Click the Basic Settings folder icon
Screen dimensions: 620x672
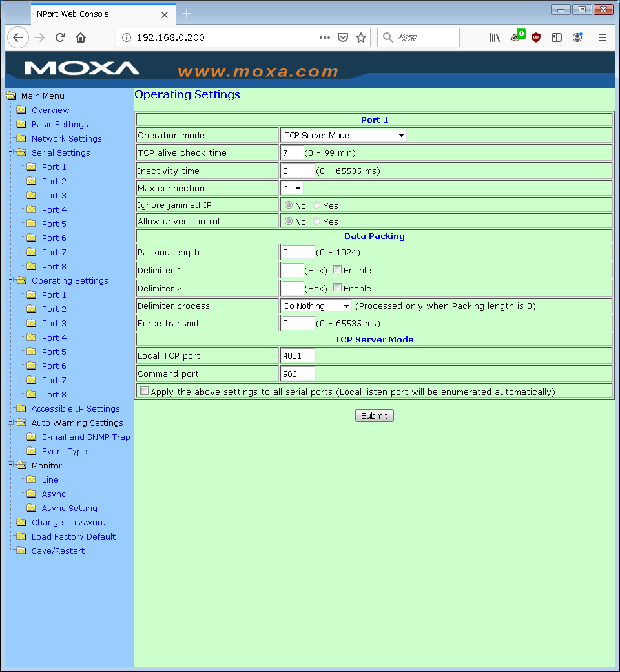(21, 124)
